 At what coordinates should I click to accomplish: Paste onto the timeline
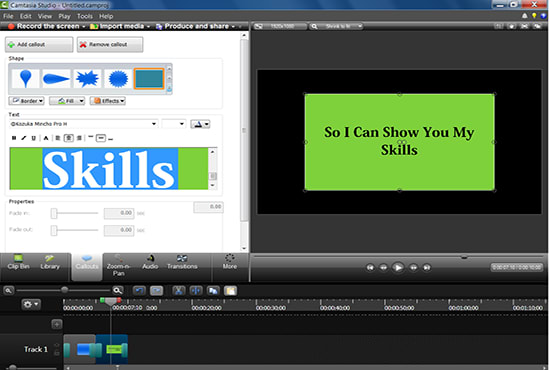pos(231,291)
